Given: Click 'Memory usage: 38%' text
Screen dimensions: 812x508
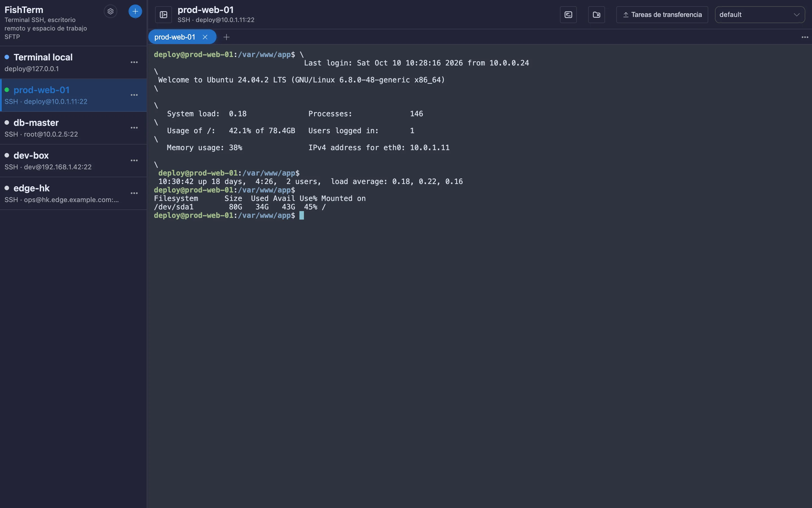Looking at the screenshot, I should [204, 148].
